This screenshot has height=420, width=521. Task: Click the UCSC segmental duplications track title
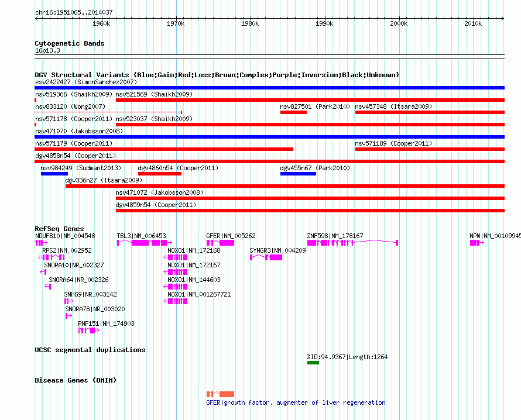tap(90, 350)
